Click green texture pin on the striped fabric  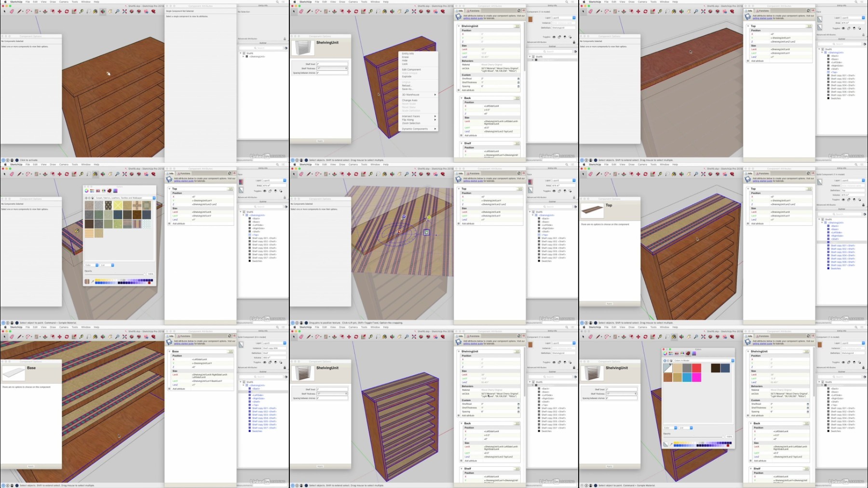pyautogui.click(x=427, y=233)
